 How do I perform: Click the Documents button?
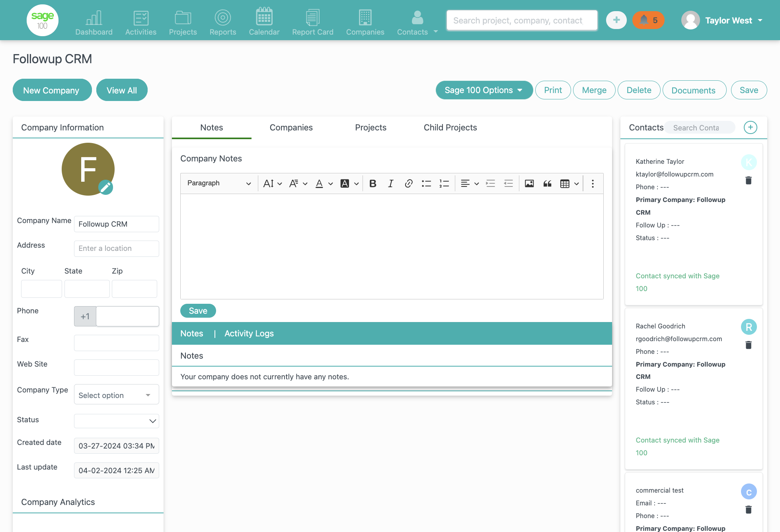click(694, 90)
